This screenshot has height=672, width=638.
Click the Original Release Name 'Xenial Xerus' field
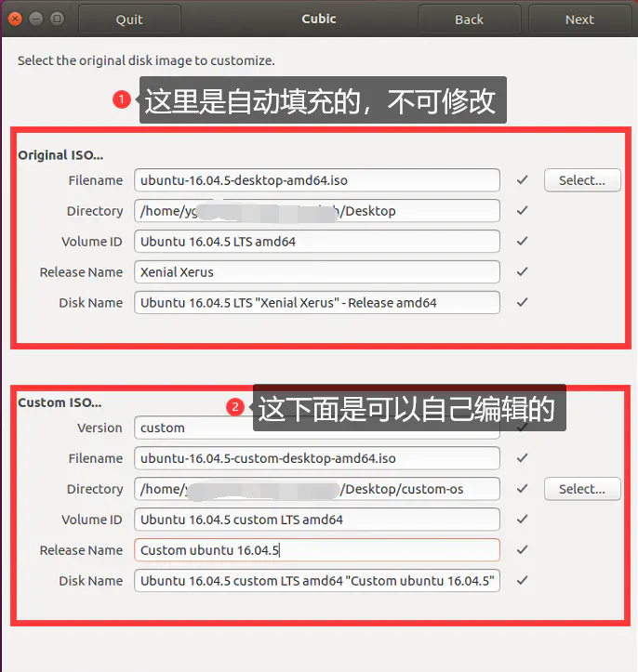click(317, 272)
